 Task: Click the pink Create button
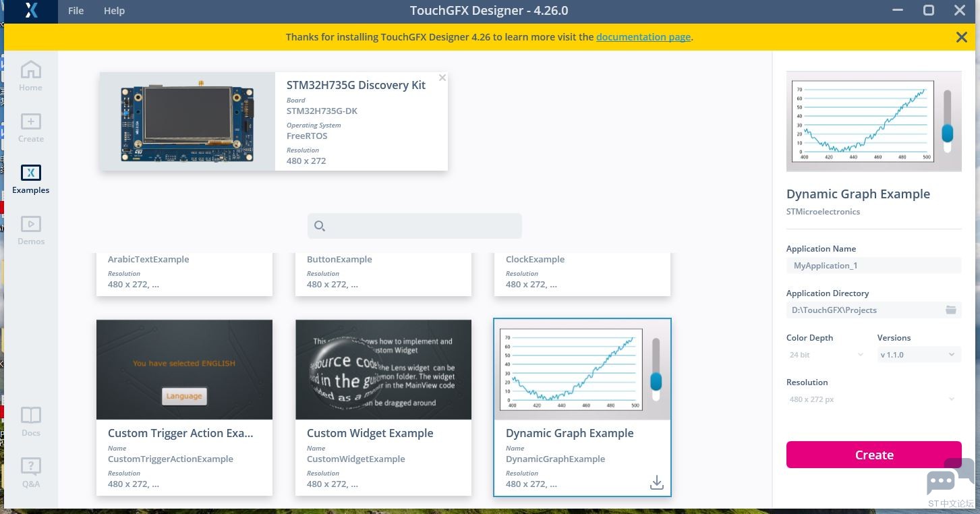(x=873, y=455)
